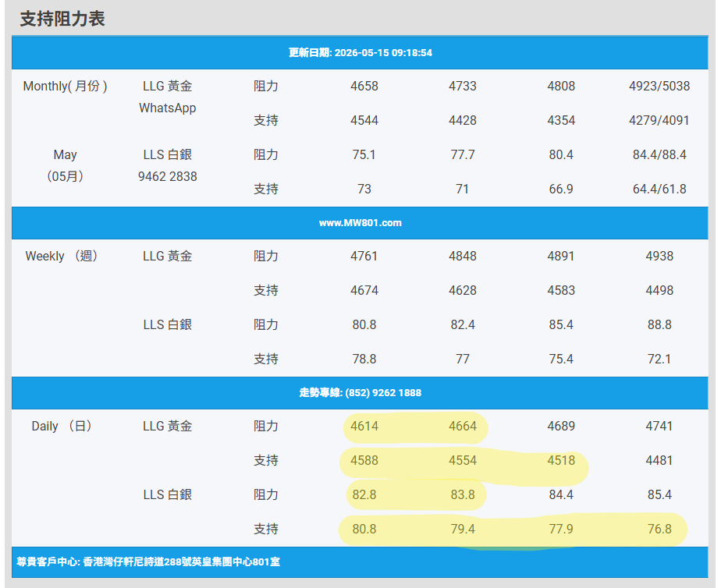This screenshot has height=588, width=721.
Task: Click highlighted daily gold support 4588
Action: (364, 460)
